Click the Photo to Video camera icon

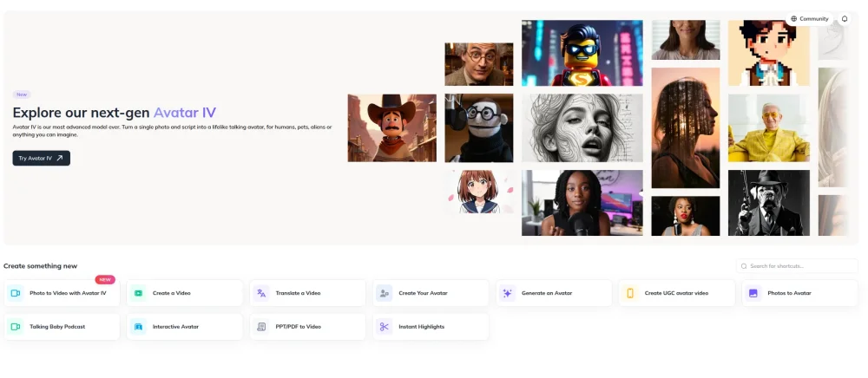[16, 293]
